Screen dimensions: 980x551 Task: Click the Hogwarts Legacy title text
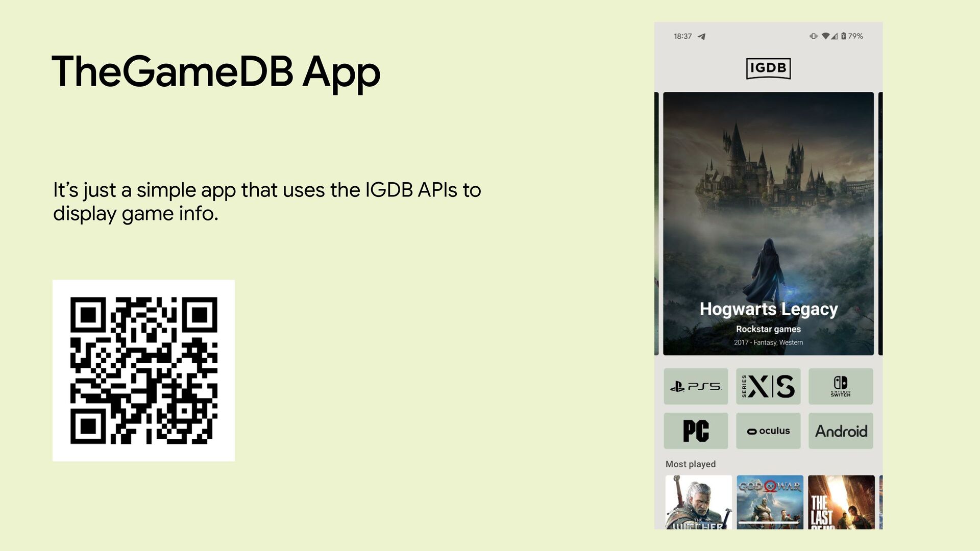[768, 309]
